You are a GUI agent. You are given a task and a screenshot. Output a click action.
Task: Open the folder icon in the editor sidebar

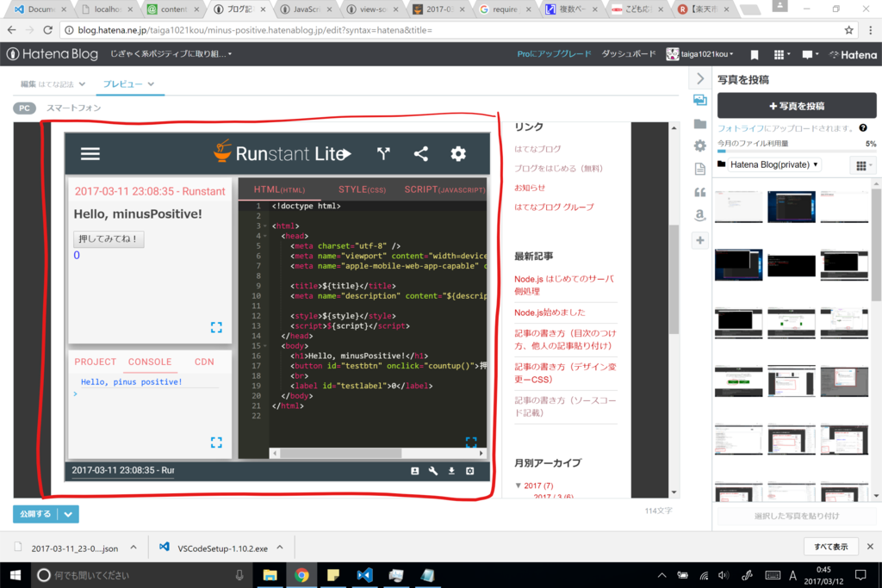pos(700,124)
